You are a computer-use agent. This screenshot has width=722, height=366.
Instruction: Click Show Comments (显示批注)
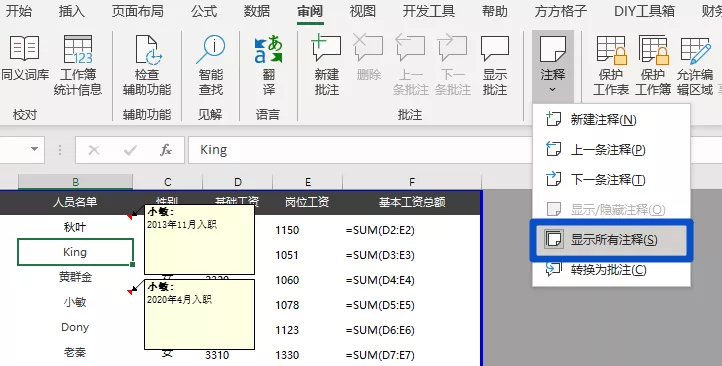[495, 64]
